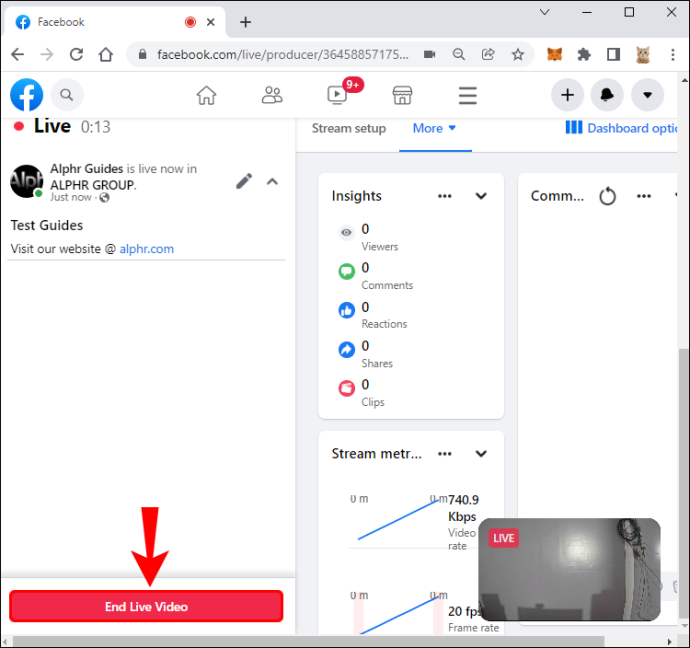Open the Extensions puzzle icon
Viewport: 690px width, 648px height.
click(x=584, y=55)
